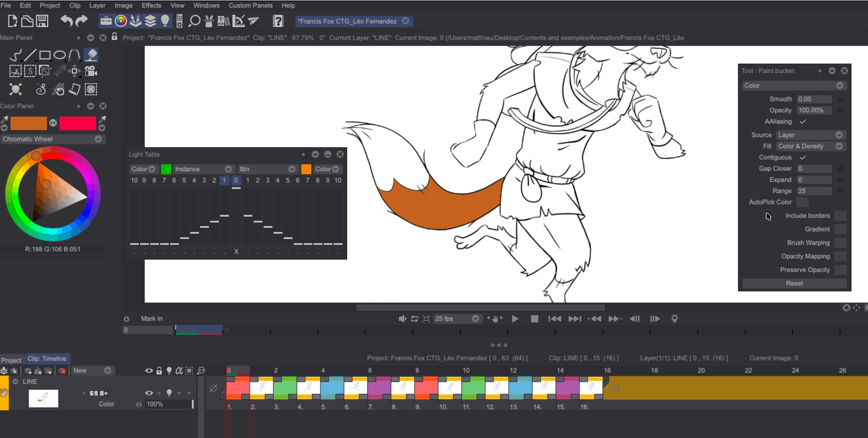Toggle visibility of the LINE layer eye icon
Viewport: 868px width, 438px height.
(149, 393)
